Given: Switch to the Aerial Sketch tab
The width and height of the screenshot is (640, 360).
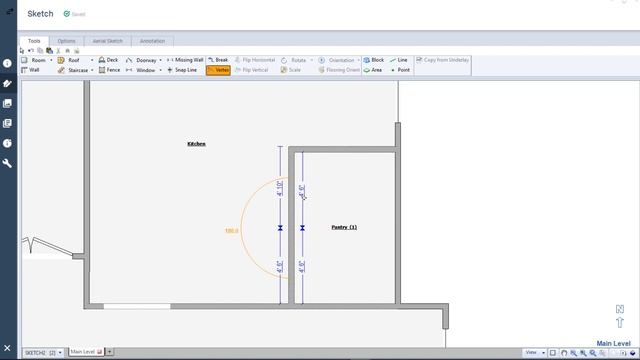Looking at the screenshot, I should point(107,41).
